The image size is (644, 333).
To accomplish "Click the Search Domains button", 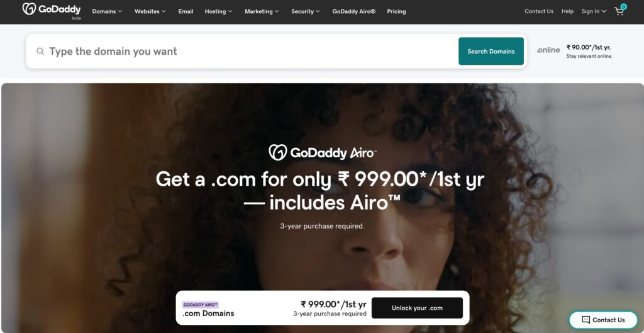I will pyautogui.click(x=491, y=52).
